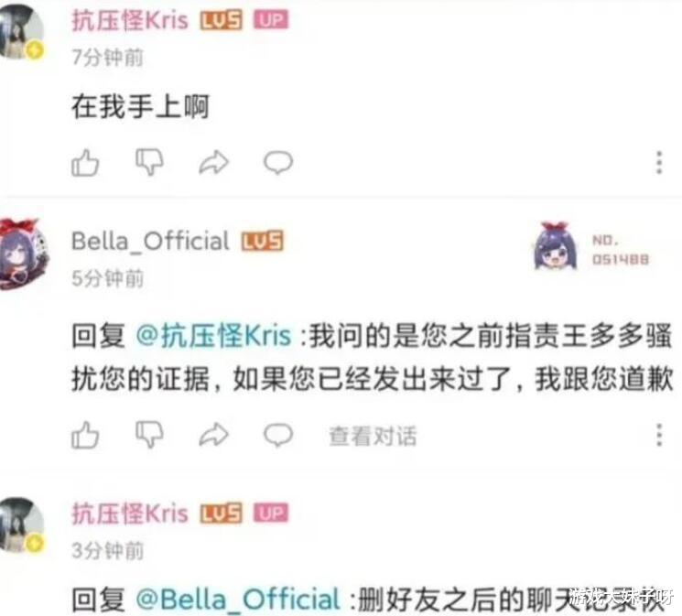
Task: Open 抗压怪Kris's avatar in first comment
Action: 21,30
